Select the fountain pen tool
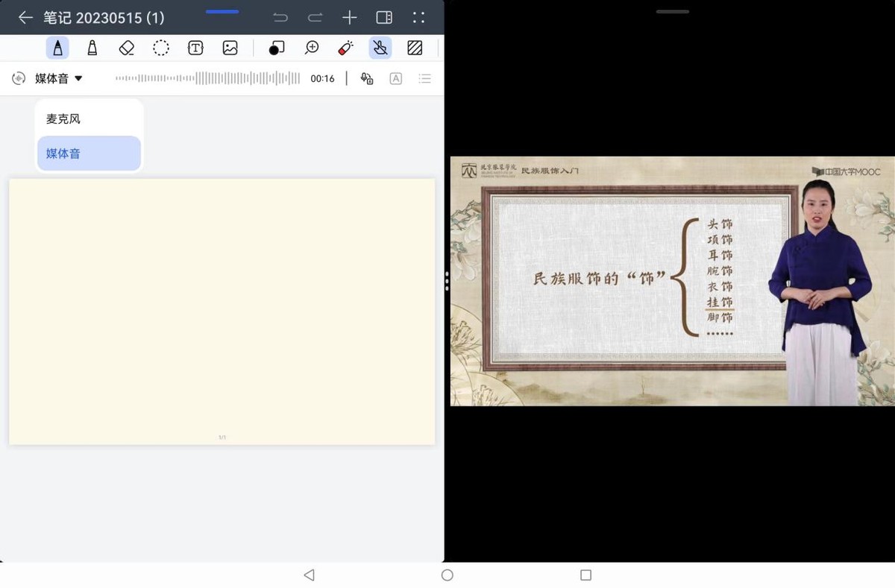895x588 pixels. point(57,47)
